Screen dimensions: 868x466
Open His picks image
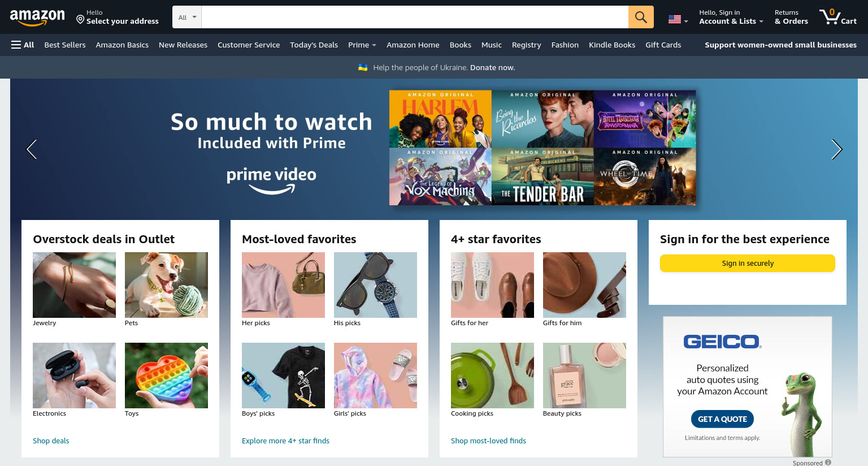pyautogui.click(x=375, y=285)
